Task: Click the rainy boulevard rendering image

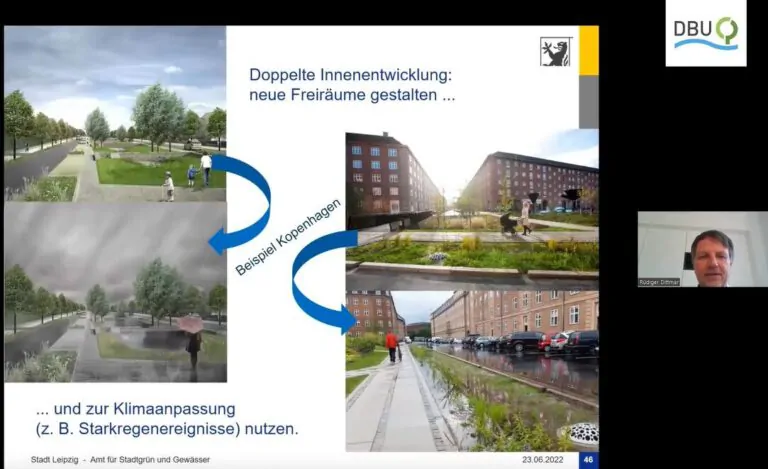Action: (115, 292)
